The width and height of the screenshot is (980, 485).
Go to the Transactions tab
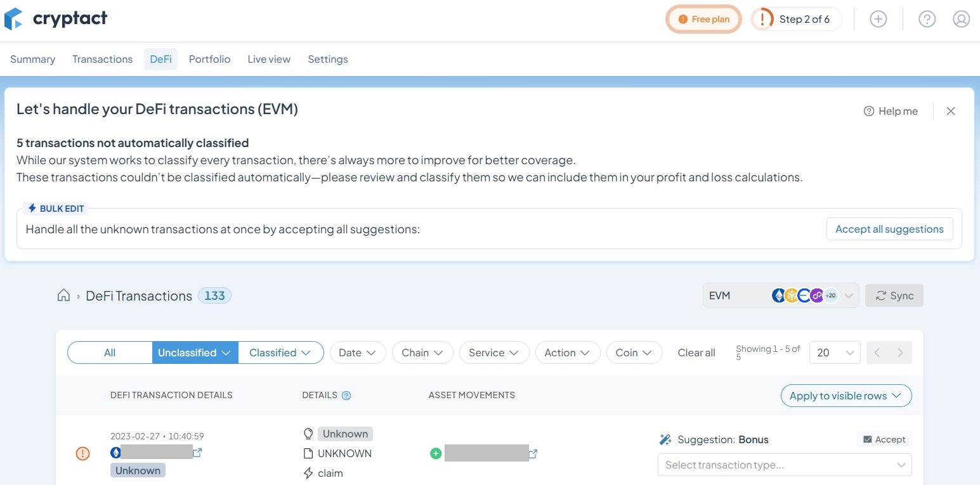[x=102, y=59]
